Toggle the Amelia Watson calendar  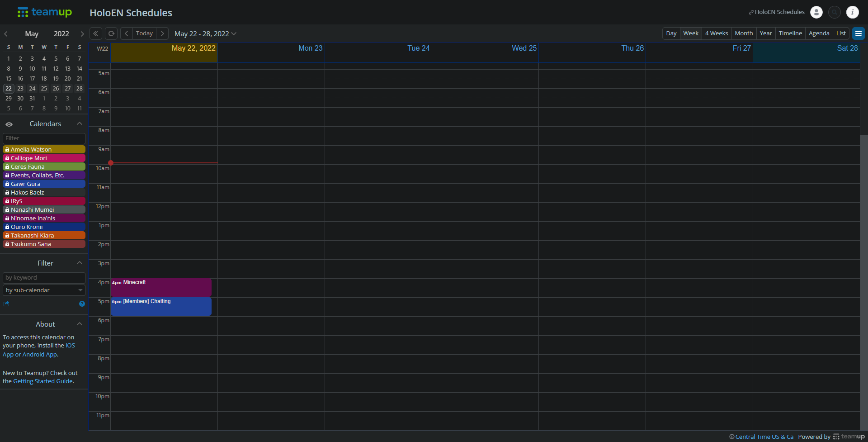point(44,149)
